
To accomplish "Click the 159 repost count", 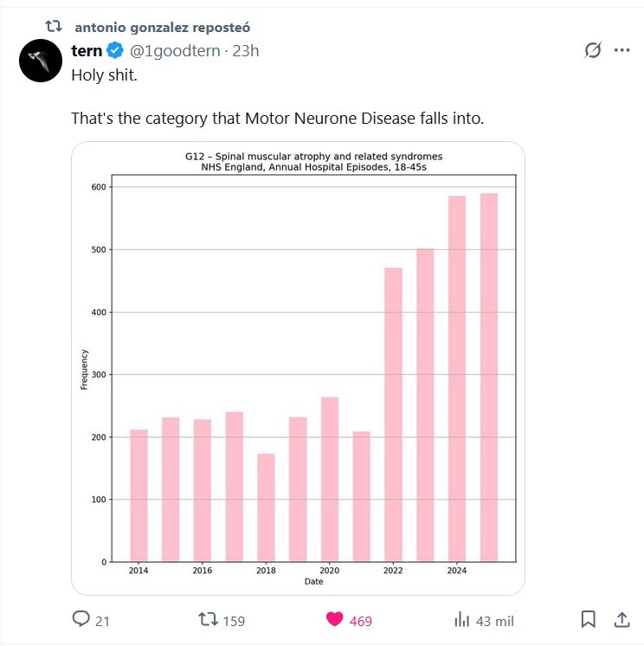I will coord(234,621).
